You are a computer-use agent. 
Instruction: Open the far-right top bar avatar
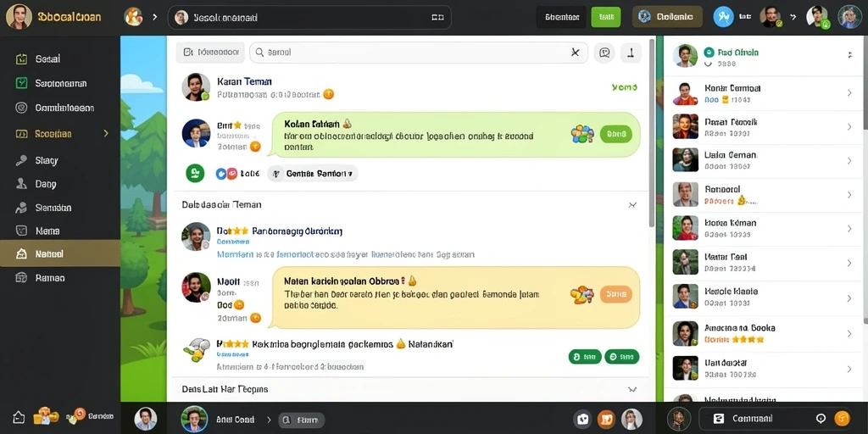click(849, 17)
